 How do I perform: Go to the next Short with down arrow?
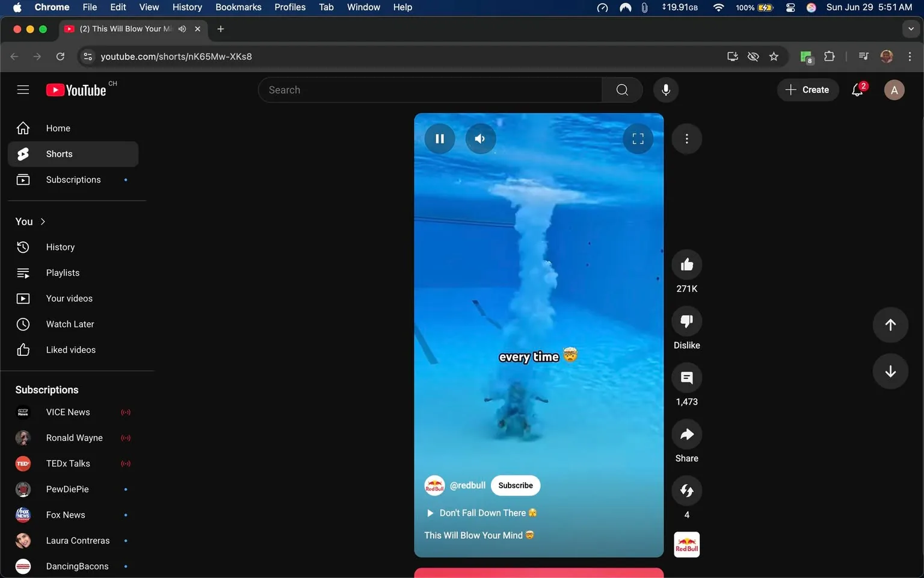[x=890, y=371]
